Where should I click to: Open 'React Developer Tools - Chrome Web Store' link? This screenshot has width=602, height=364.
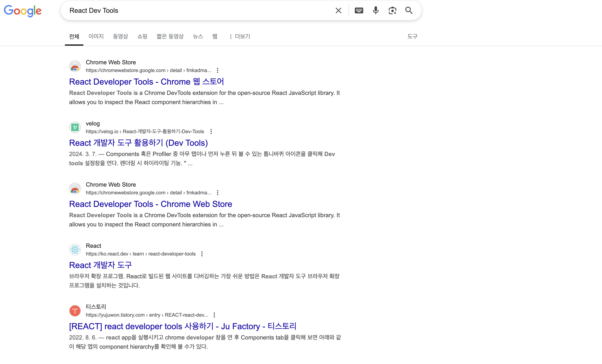(150, 204)
